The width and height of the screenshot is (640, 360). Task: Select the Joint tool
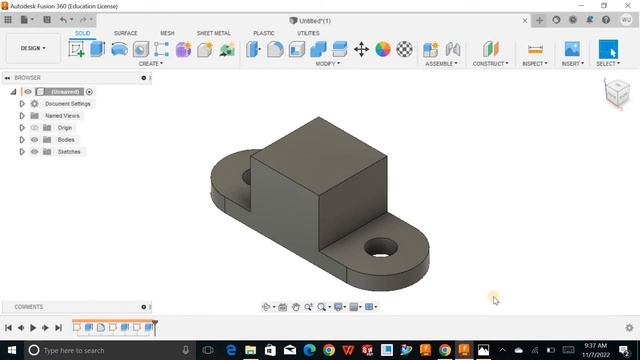453,49
